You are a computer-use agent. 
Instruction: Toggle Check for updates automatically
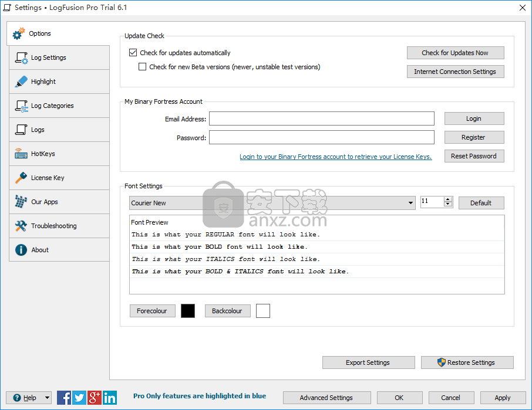[x=133, y=53]
